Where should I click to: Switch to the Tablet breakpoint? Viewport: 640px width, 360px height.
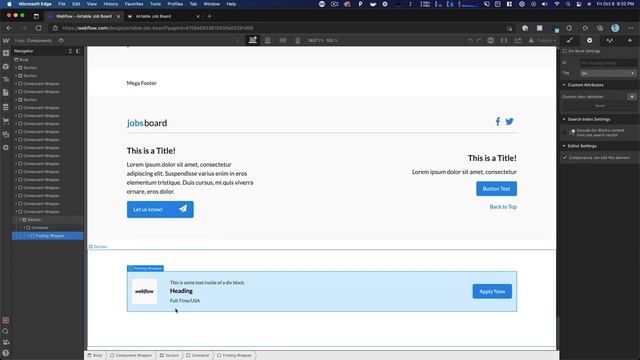(x=268, y=40)
